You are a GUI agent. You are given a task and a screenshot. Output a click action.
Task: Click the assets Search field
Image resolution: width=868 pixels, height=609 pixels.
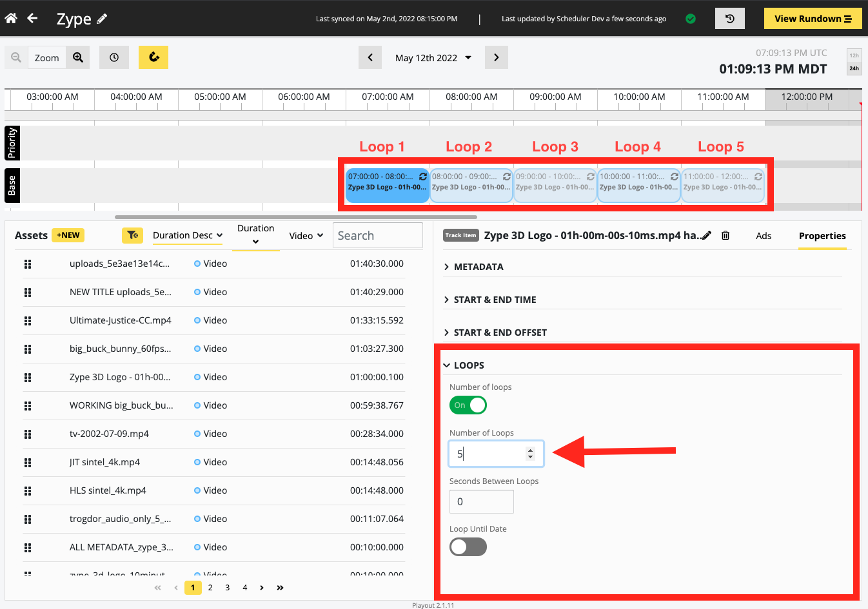[378, 235]
